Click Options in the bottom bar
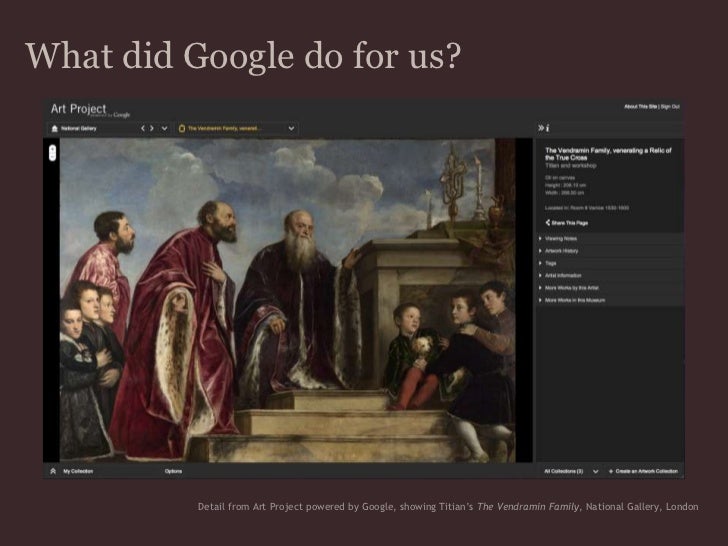This screenshot has width=728, height=546. pyautogui.click(x=173, y=471)
